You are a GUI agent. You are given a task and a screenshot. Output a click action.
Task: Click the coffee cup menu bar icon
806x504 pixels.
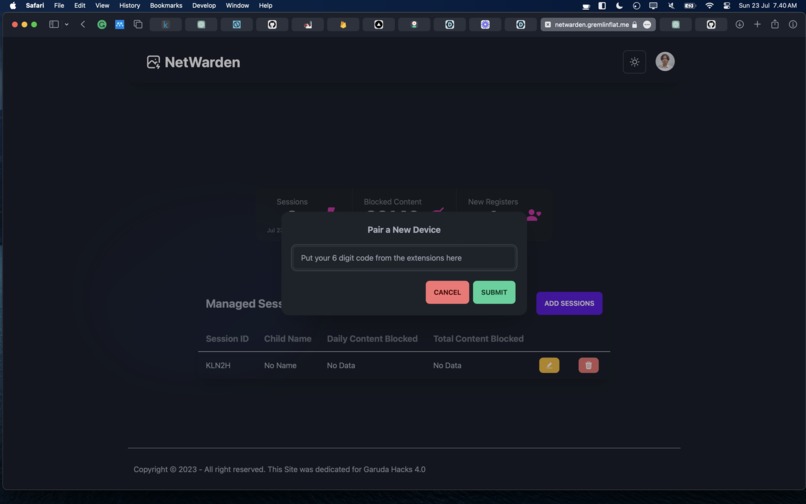[586, 6]
